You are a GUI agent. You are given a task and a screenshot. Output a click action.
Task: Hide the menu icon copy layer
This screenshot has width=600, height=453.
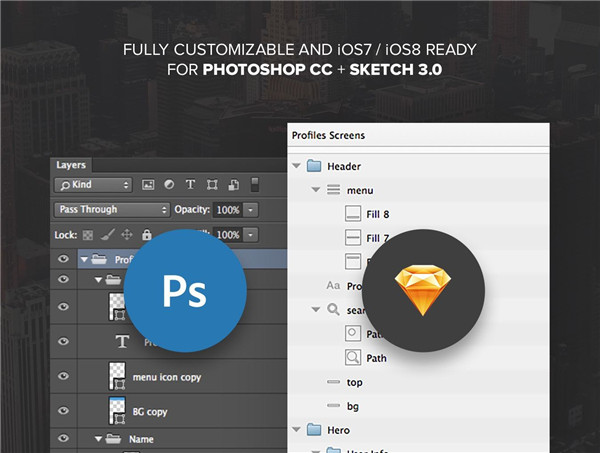tap(64, 376)
